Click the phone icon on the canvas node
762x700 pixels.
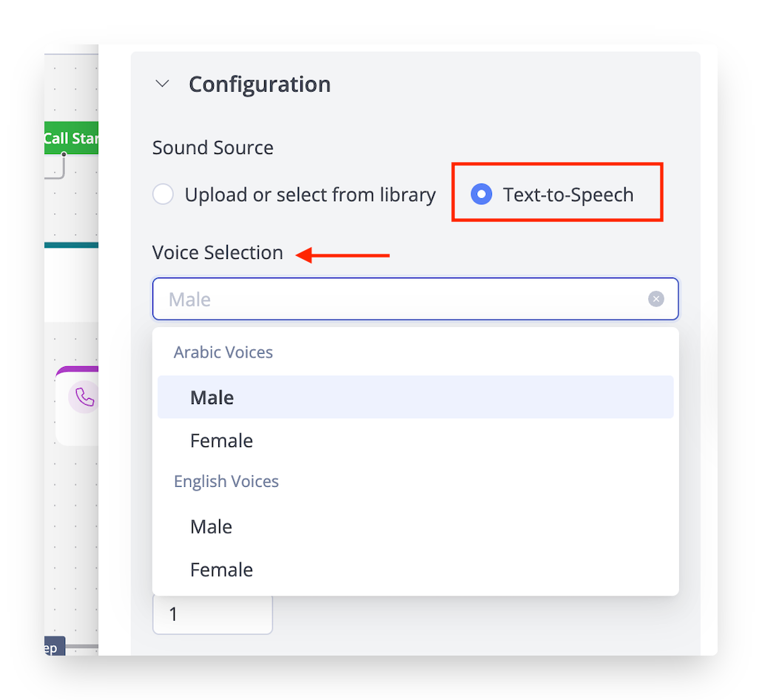click(x=84, y=398)
